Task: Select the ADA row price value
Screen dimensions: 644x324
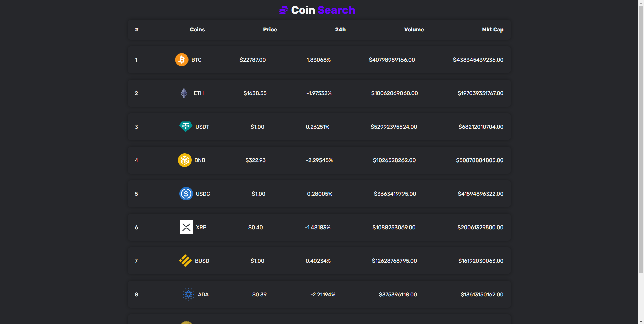Action: tap(259, 294)
